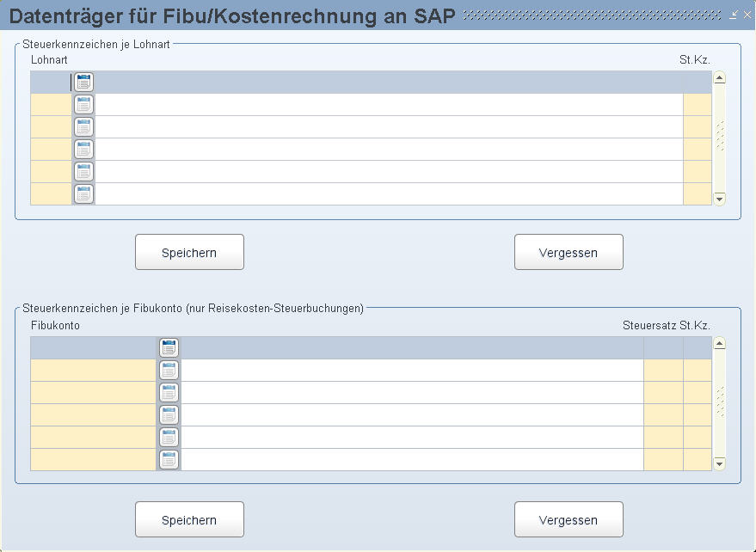
Task: Click Lohnart code field in second row
Action: click(51, 105)
